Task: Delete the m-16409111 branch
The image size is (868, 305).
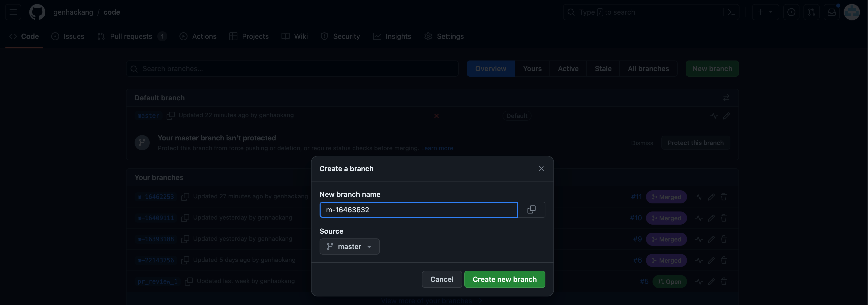Action: [724, 218]
